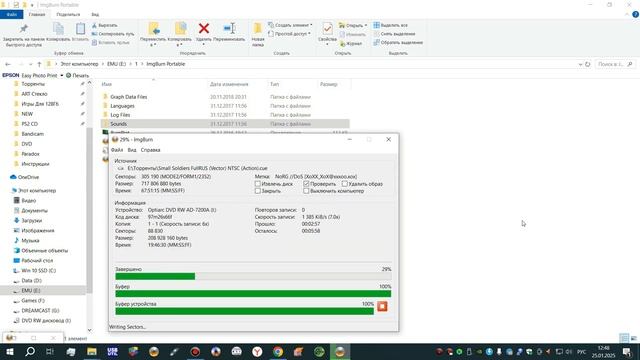The width and height of the screenshot is (640, 360).
Task: Open Yandex Browser from the taskbar
Action: tap(257, 351)
